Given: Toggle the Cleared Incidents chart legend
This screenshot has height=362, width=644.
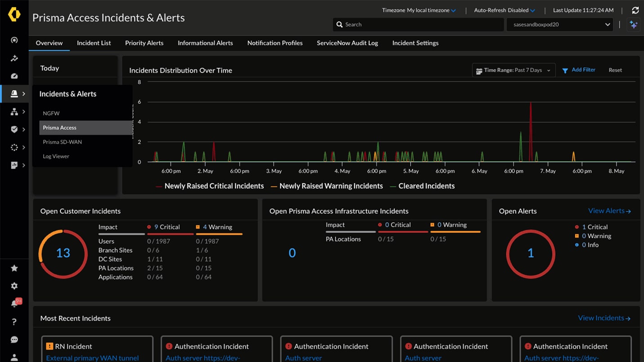Looking at the screenshot, I should pos(422,185).
